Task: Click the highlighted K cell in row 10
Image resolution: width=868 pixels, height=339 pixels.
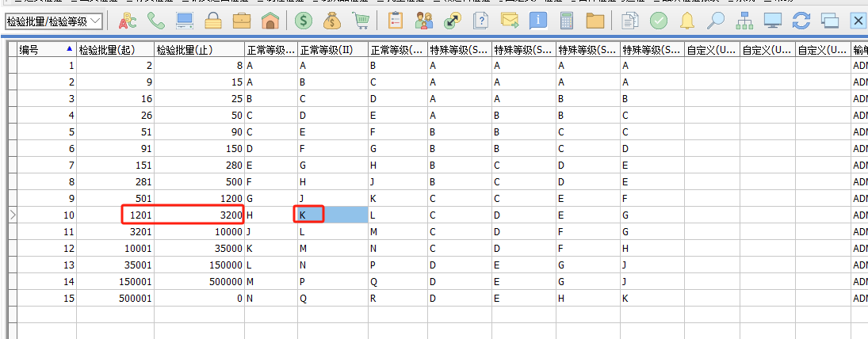Action: tap(309, 215)
